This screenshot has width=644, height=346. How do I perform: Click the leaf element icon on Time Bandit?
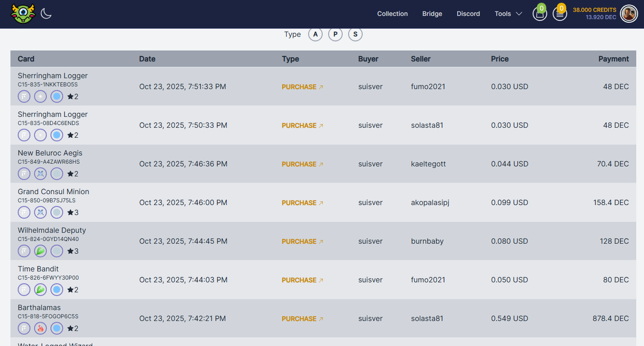coord(40,290)
